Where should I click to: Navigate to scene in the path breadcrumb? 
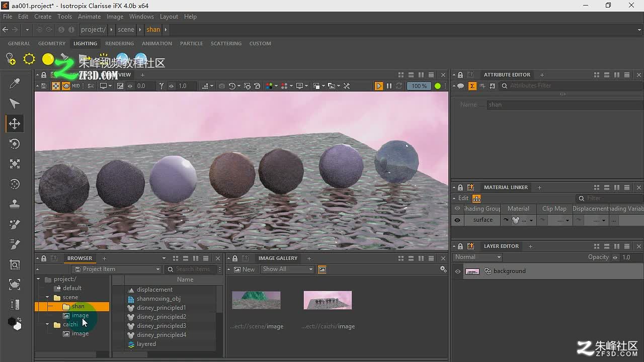point(126,30)
